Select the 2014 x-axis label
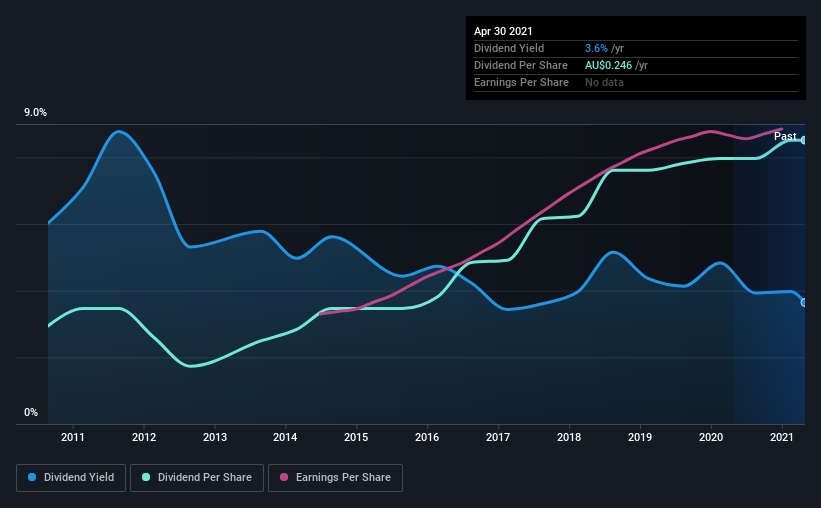821x508 pixels. point(285,437)
